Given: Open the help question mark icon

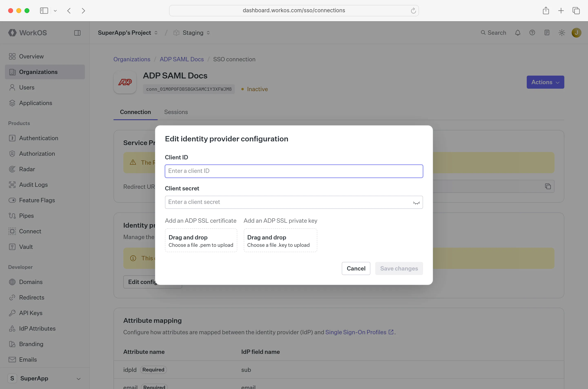Looking at the screenshot, I should click(x=532, y=33).
